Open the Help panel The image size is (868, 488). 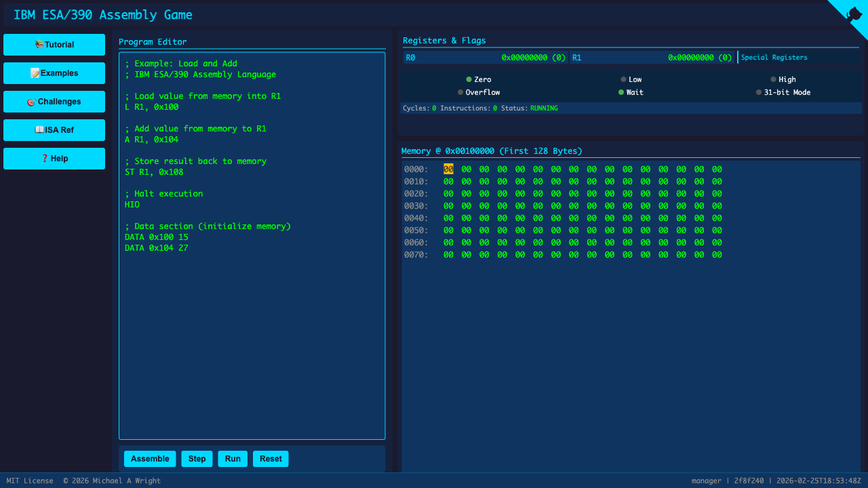point(54,159)
